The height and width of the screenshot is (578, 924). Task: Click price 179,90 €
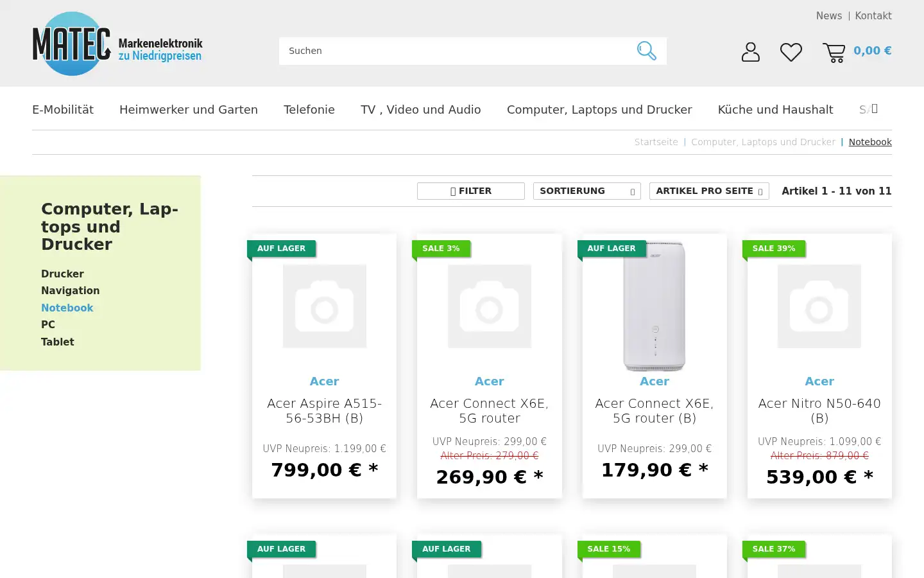(654, 470)
